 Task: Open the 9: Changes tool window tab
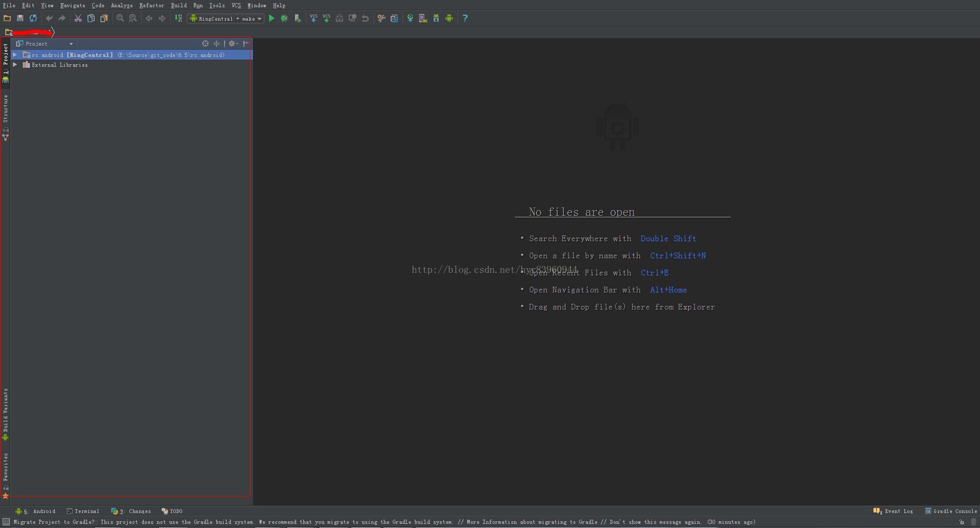pyautogui.click(x=131, y=511)
